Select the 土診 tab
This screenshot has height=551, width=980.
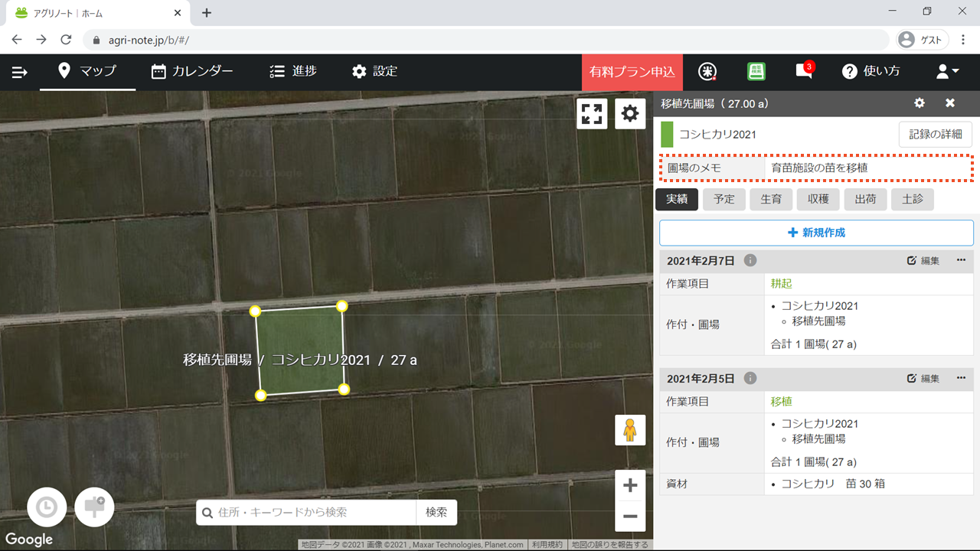point(913,199)
